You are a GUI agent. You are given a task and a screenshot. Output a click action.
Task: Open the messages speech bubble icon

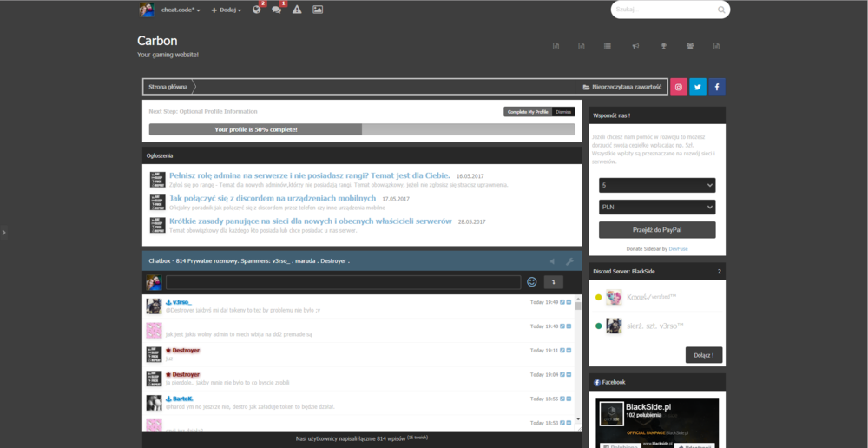coord(277,10)
